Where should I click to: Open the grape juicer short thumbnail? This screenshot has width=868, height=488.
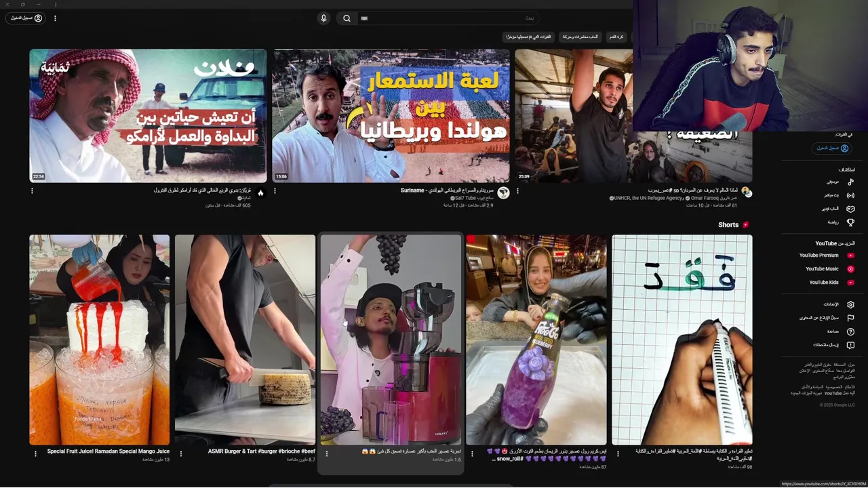coord(391,340)
